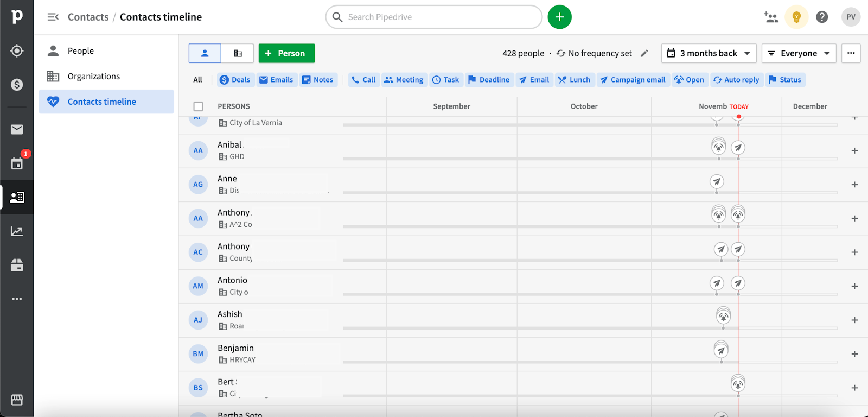Toggle the Call activity filter

363,80
